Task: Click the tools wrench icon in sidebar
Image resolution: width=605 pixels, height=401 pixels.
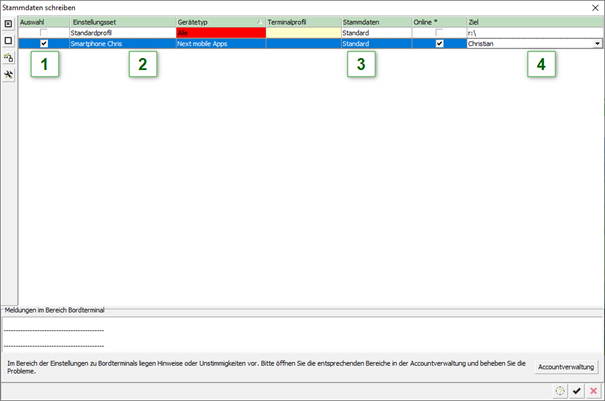Action: pos(8,74)
